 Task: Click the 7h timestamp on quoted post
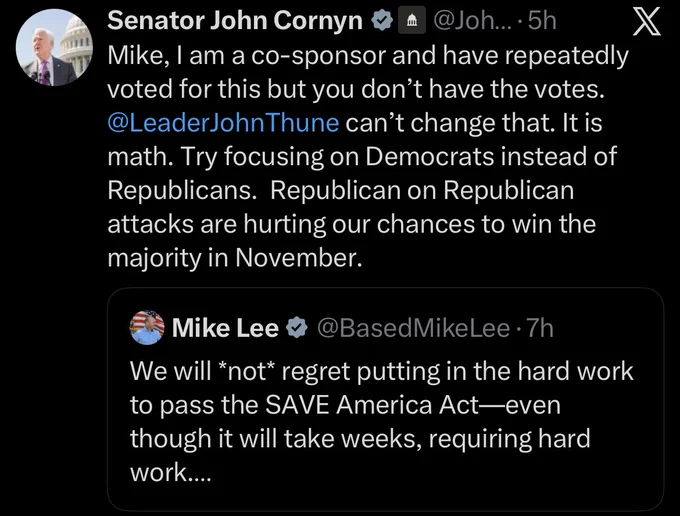pyautogui.click(x=540, y=328)
